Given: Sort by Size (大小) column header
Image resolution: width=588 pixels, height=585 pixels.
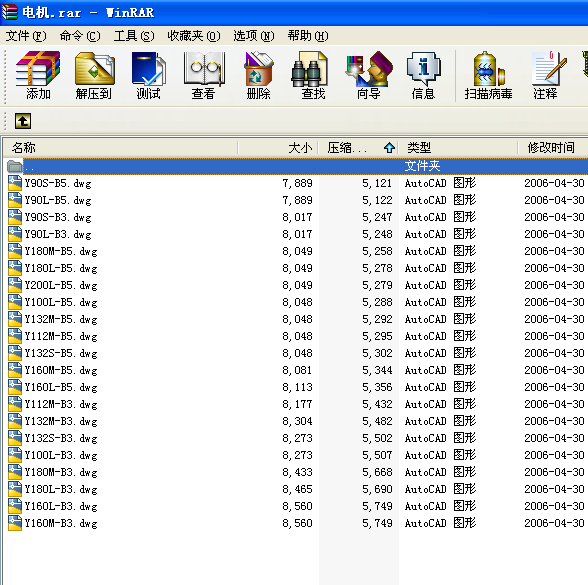Looking at the screenshot, I should [x=278, y=147].
